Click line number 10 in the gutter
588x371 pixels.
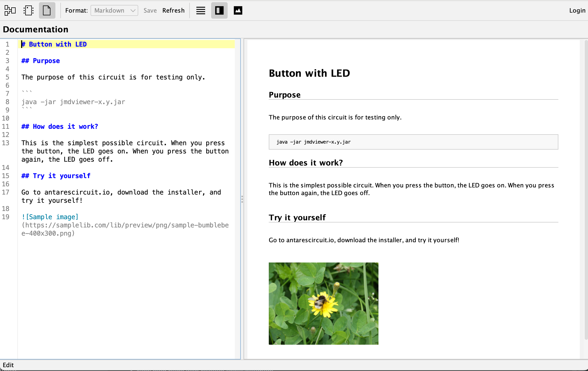(x=6, y=118)
